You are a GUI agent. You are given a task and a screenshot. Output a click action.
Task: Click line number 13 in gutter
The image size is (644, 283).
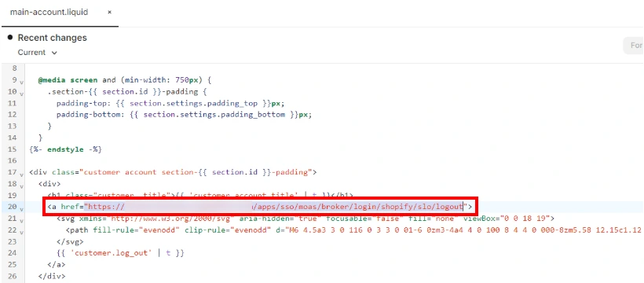click(13, 126)
